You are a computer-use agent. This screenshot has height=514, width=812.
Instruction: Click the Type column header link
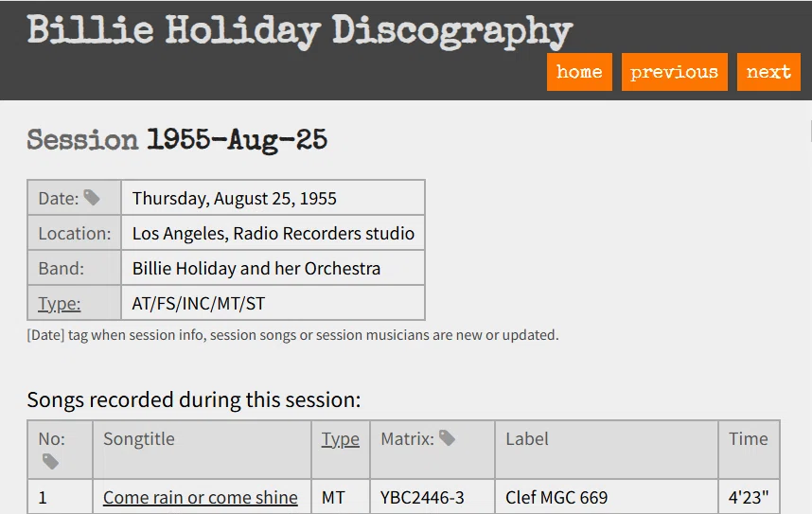click(x=341, y=439)
